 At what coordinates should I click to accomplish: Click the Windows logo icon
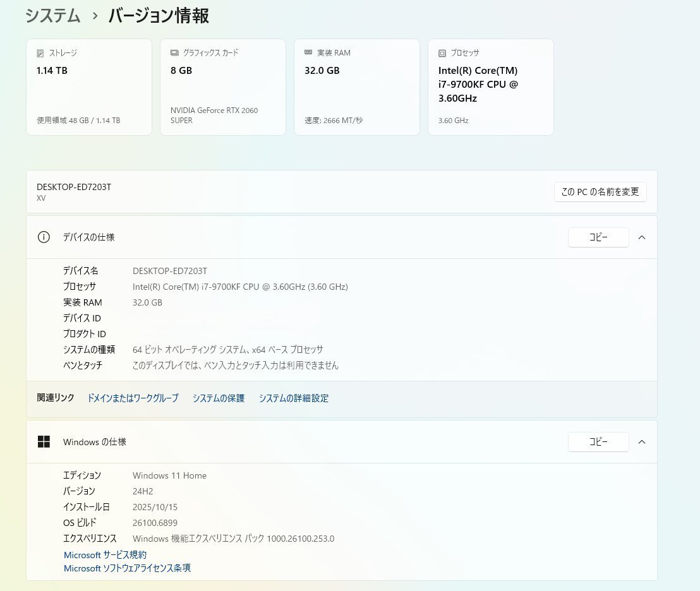pyautogui.click(x=44, y=441)
